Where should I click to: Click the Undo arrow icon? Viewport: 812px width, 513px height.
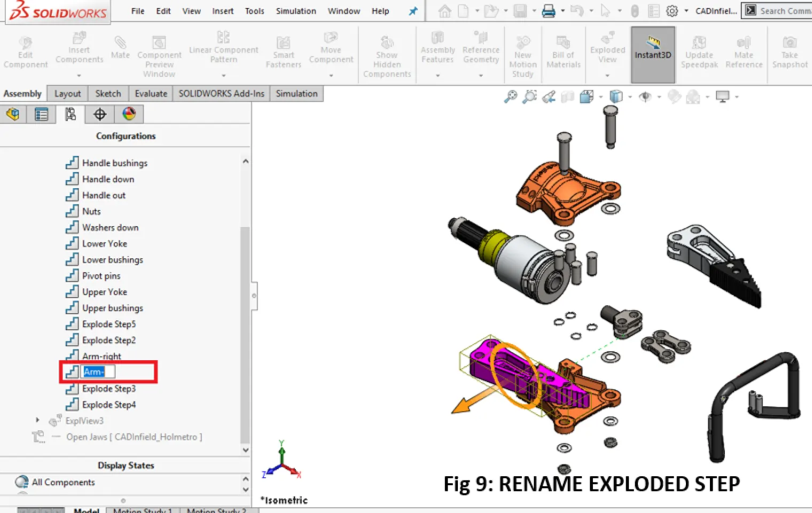pyautogui.click(x=576, y=11)
